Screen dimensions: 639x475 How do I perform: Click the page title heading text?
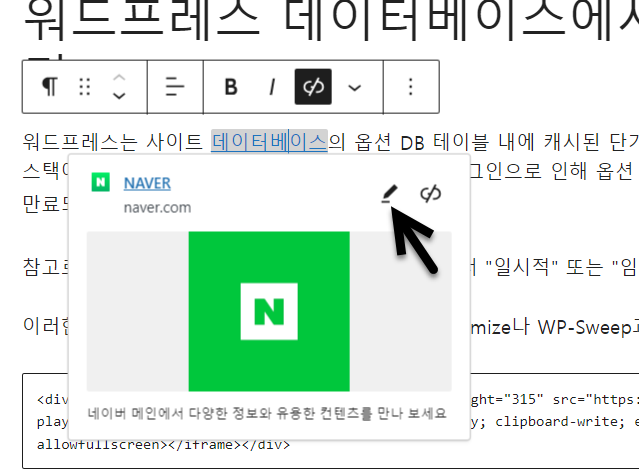pos(330,20)
